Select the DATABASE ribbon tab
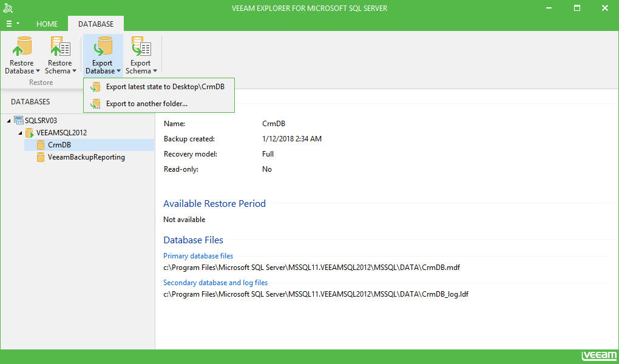This screenshot has width=619, height=364. tap(96, 24)
